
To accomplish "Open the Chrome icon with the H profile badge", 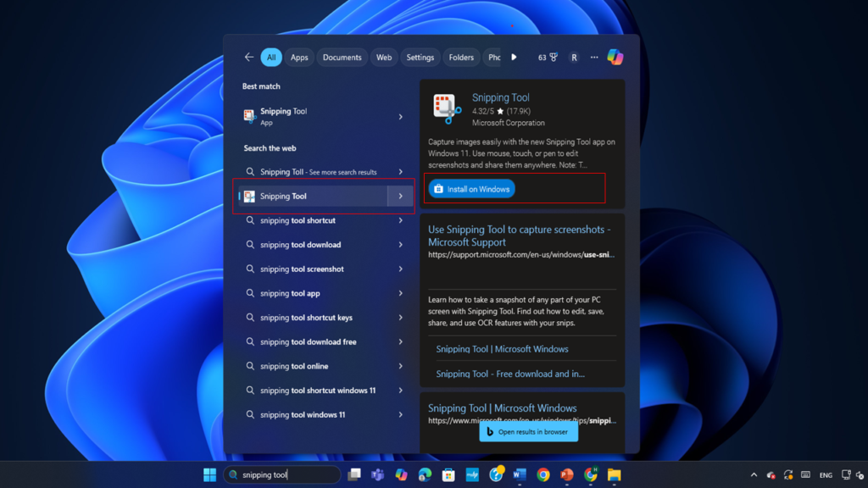I will (x=591, y=474).
